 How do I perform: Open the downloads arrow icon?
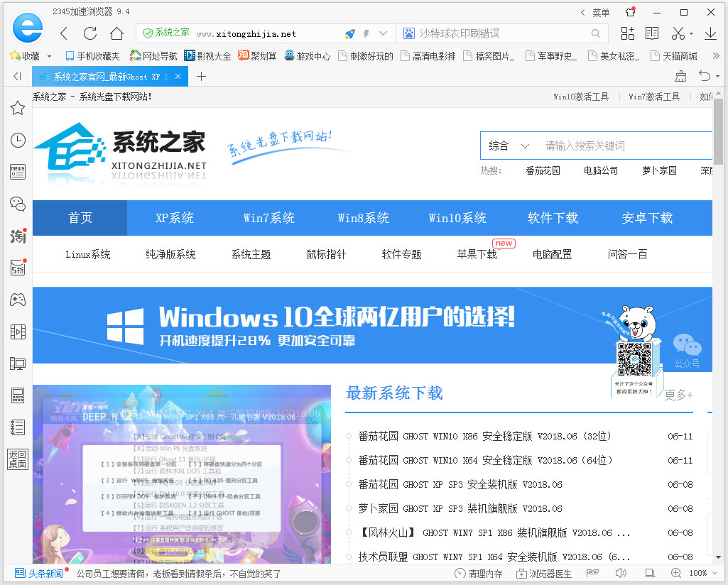tap(710, 33)
